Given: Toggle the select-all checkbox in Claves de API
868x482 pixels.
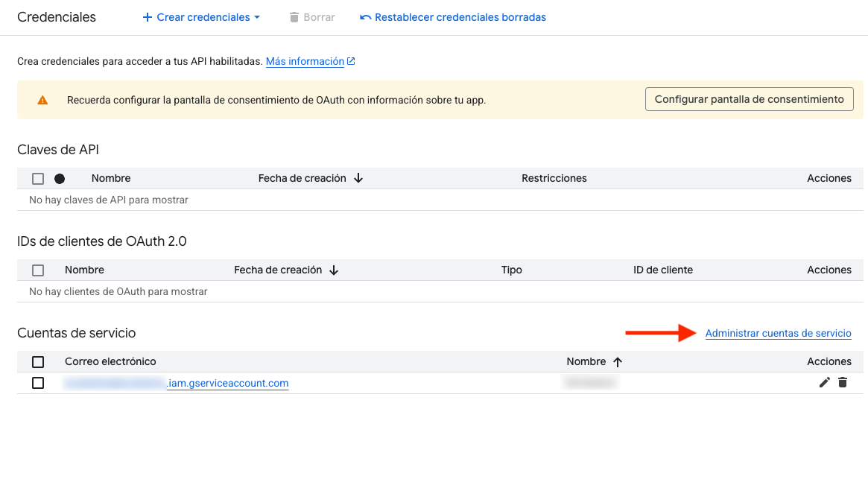Looking at the screenshot, I should (x=38, y=179).
